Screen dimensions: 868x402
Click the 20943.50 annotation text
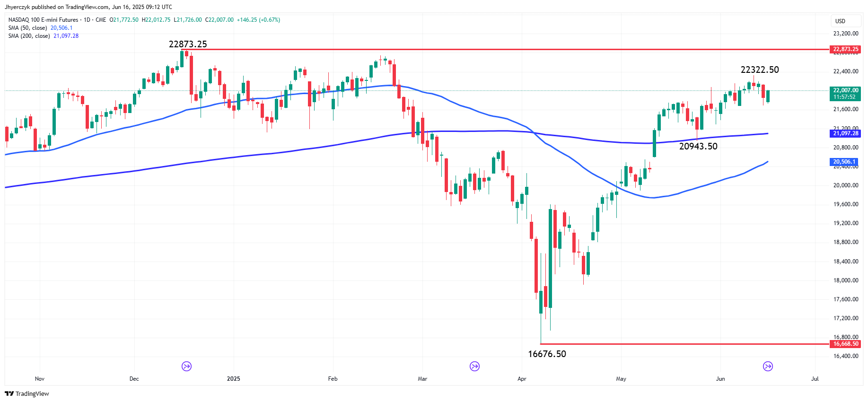(698, 146)
